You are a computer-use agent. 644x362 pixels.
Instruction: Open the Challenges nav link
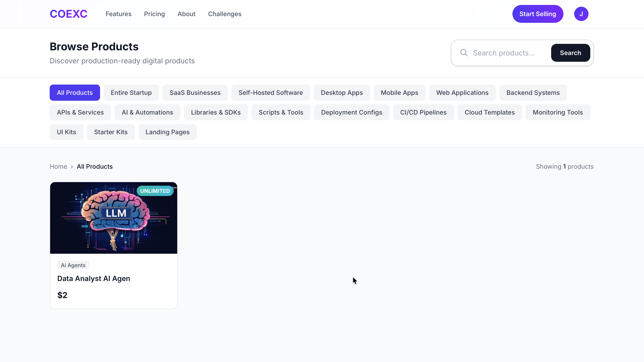click(x=224, y=14)
